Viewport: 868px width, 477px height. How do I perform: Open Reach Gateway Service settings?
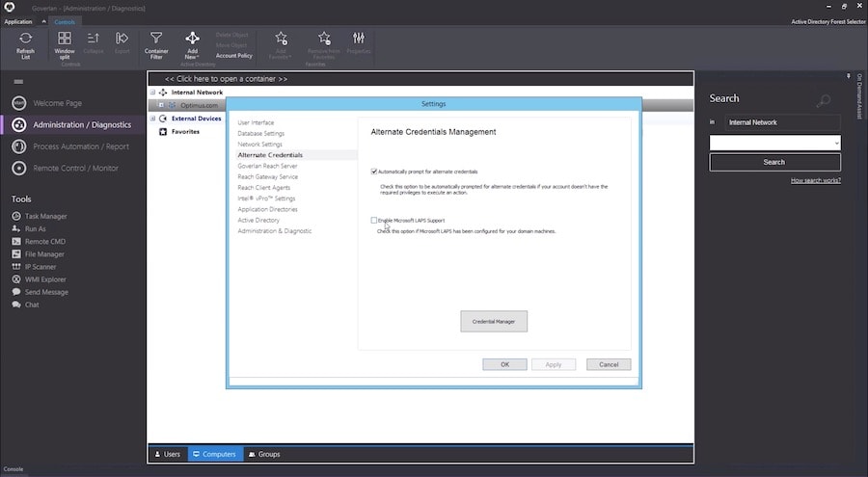tap(267, 177)
